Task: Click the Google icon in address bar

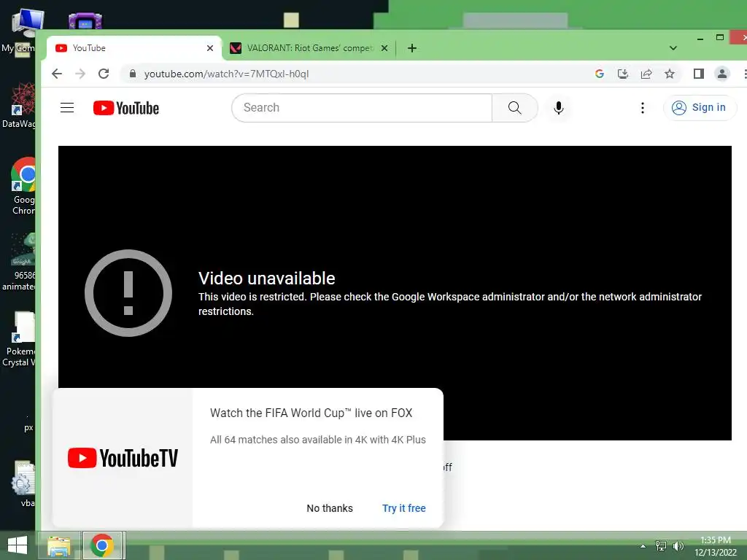Action: (600, 74)
